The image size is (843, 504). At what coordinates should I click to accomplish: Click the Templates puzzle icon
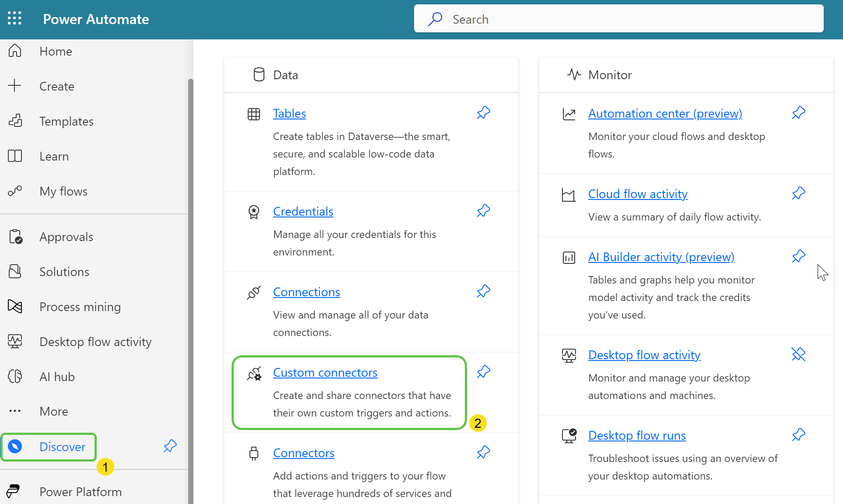[x=15, y=121]
